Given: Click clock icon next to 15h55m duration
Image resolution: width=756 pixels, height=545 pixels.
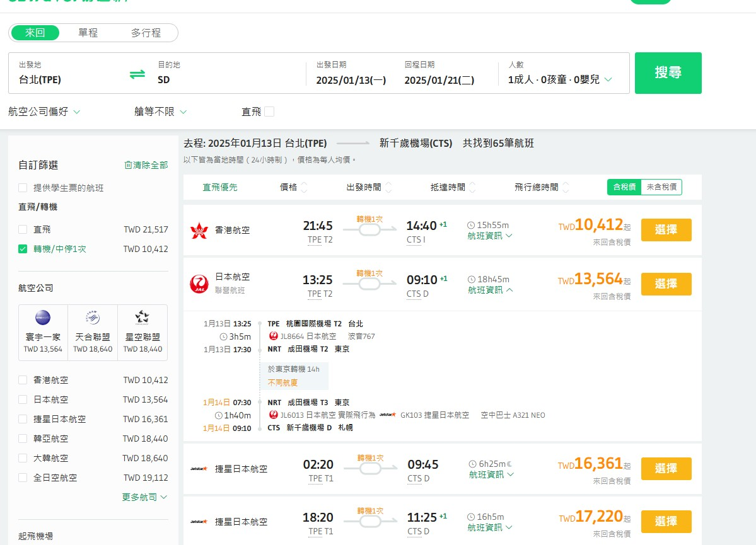Looking at the screenshot, I should coord(471,225).
